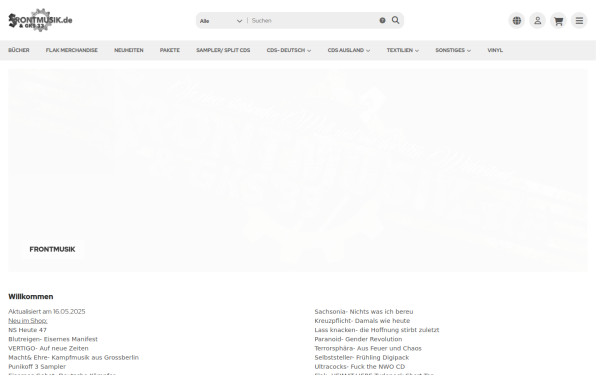This screenshot has width=600, height=375.
Task: Expand the Sonstiges menu
Action: [x=453, y=50]
